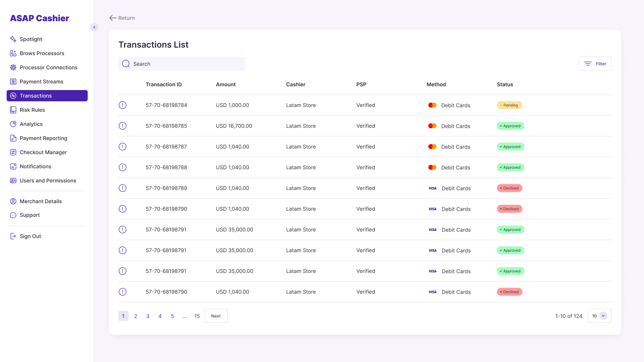Click the Status column header
Screen dimensions: 644x362
click(505, 84)
